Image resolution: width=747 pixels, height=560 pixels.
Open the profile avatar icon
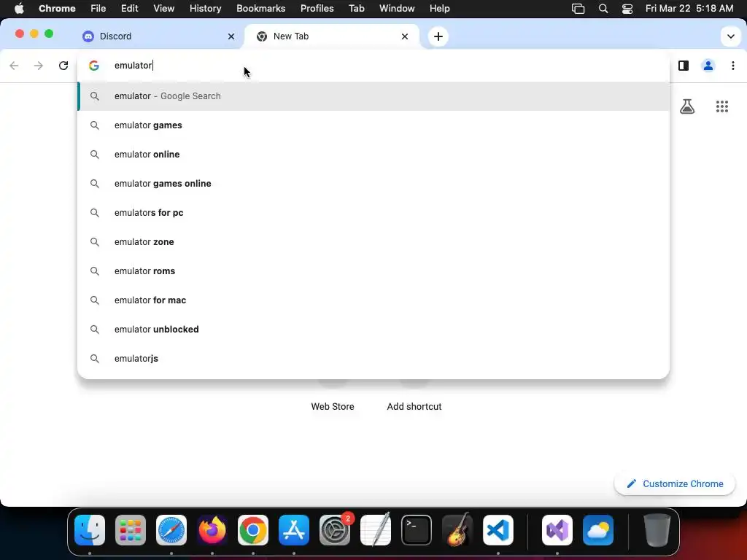(708, 66)
